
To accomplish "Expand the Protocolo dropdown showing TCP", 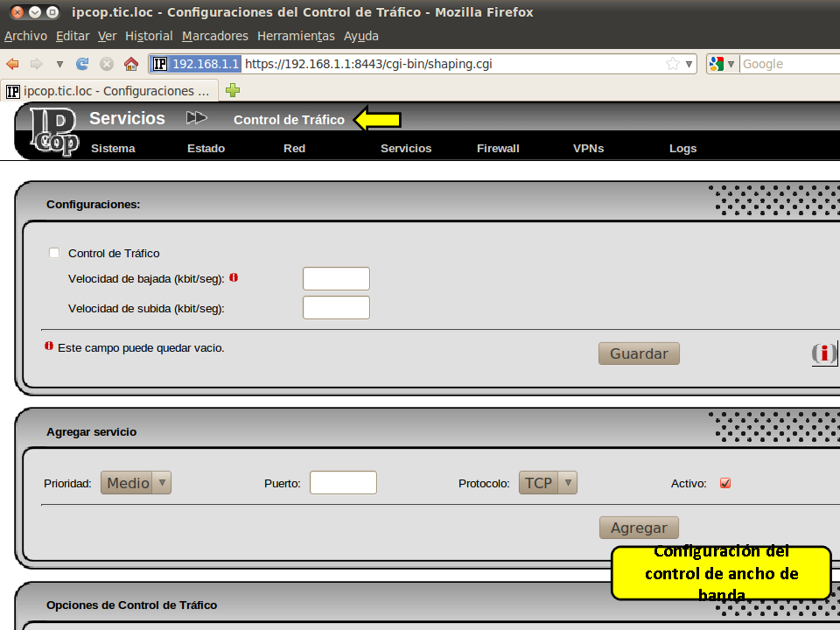I will (x=548, y=483).
